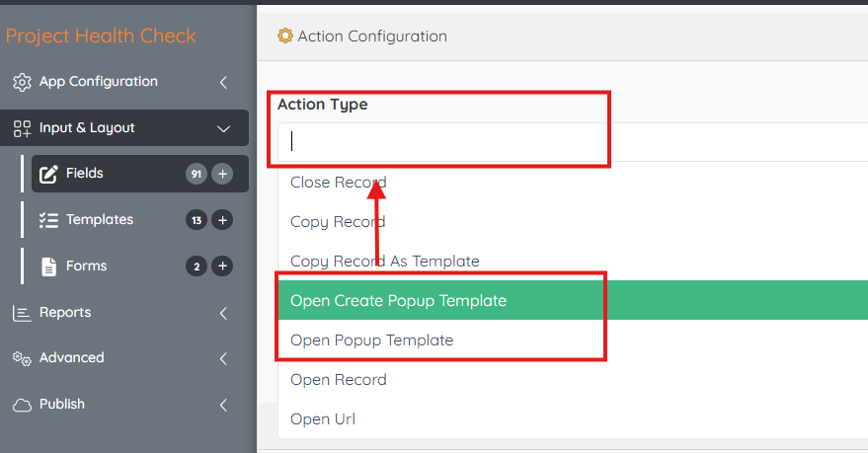Click the Input & Layout grid icon
The width and height of the screenshot is (868, 453).
tap(22, 128)
